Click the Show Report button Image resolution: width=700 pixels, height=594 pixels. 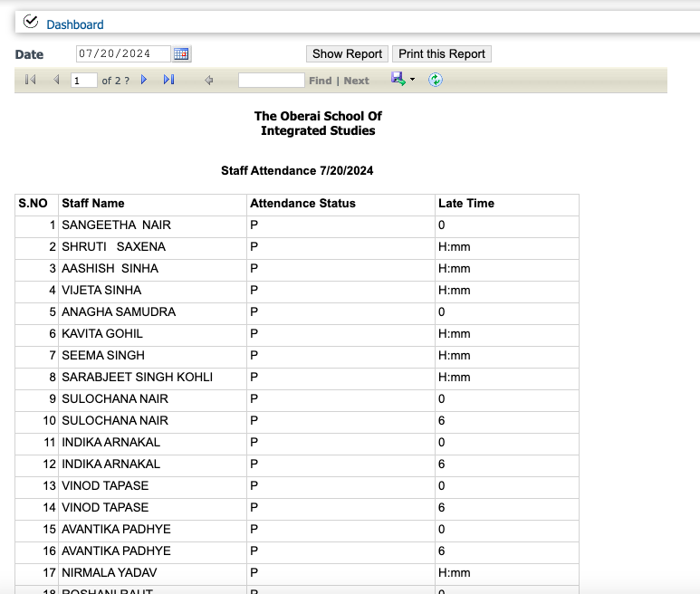pyautogui.click(x=348, y=54)
